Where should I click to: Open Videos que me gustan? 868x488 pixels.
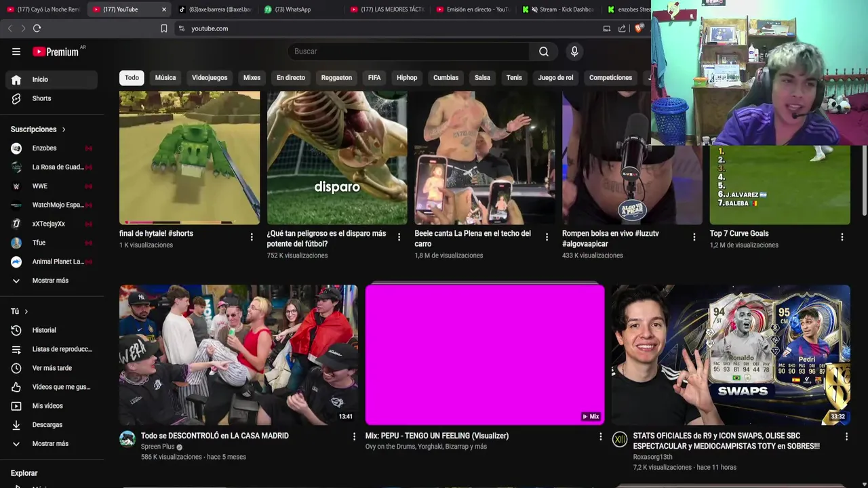click(52, 387)
